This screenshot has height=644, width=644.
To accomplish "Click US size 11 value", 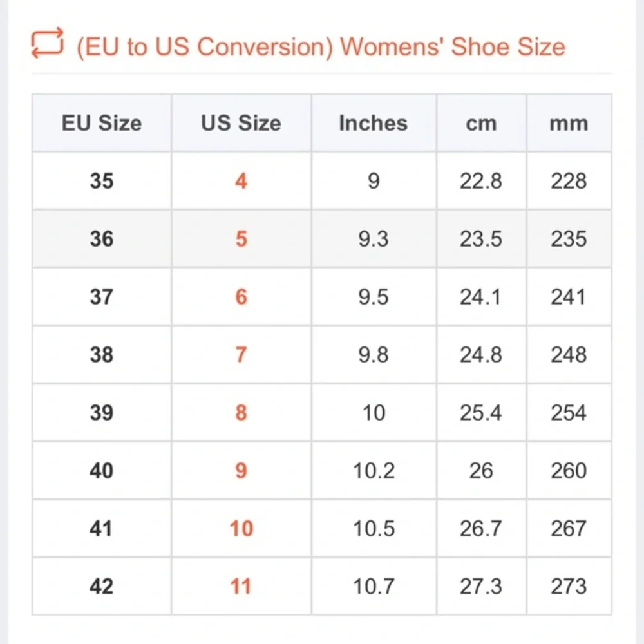I will coord(241,587).
